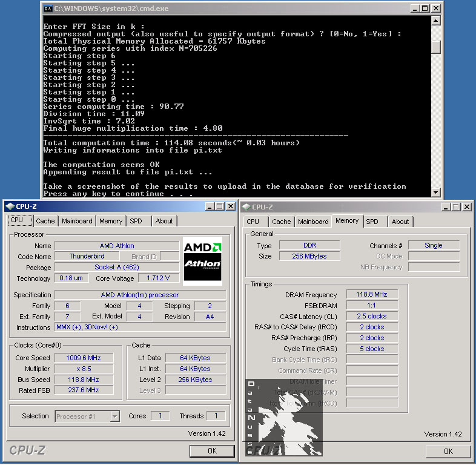Click Bus Speed value '118.8 MHz'
Screen dimensions: 476x474
coord(84,380)
